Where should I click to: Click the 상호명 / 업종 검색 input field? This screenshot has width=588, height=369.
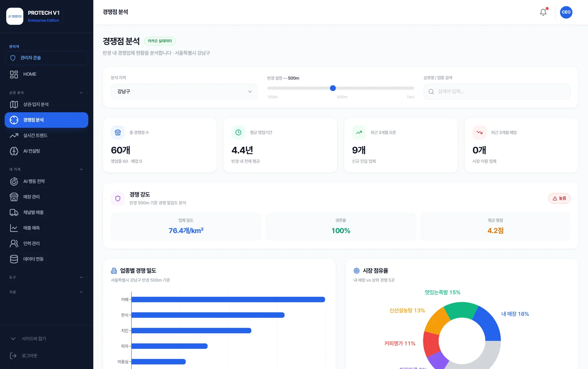pos(497,92)
